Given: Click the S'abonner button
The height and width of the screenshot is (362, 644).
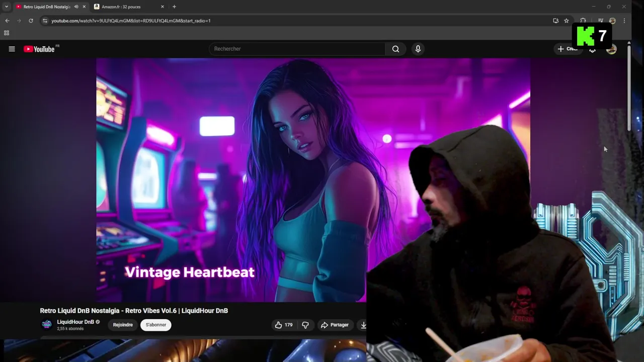Looking at the screenshot, I should coord(156,325).
